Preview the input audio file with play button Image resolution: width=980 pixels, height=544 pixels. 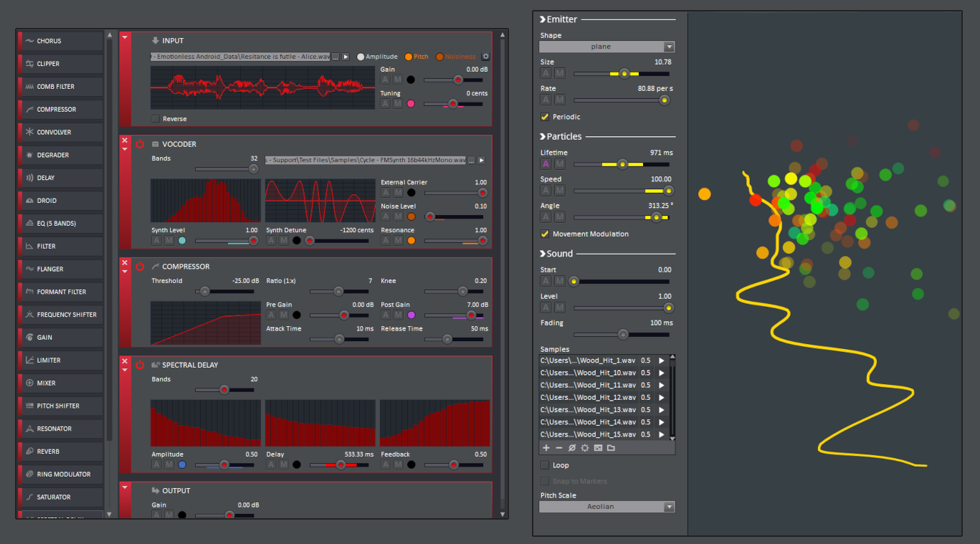[346, 57]
